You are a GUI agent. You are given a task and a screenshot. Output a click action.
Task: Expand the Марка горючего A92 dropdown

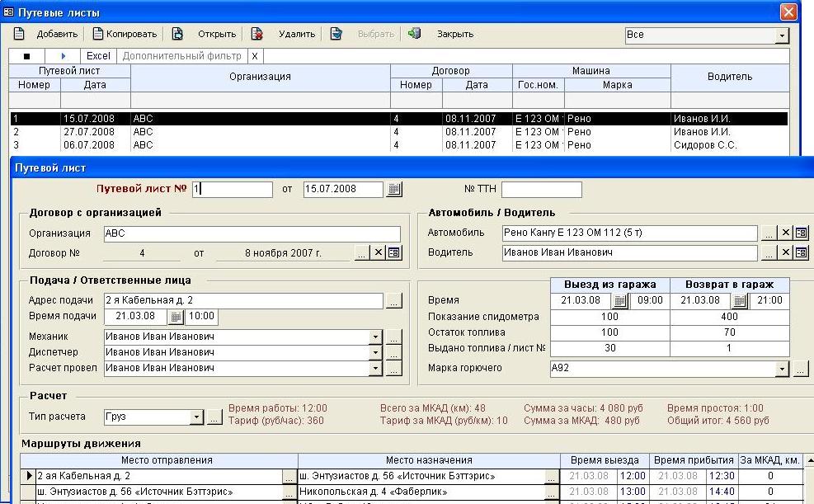[x=783, y=369]
